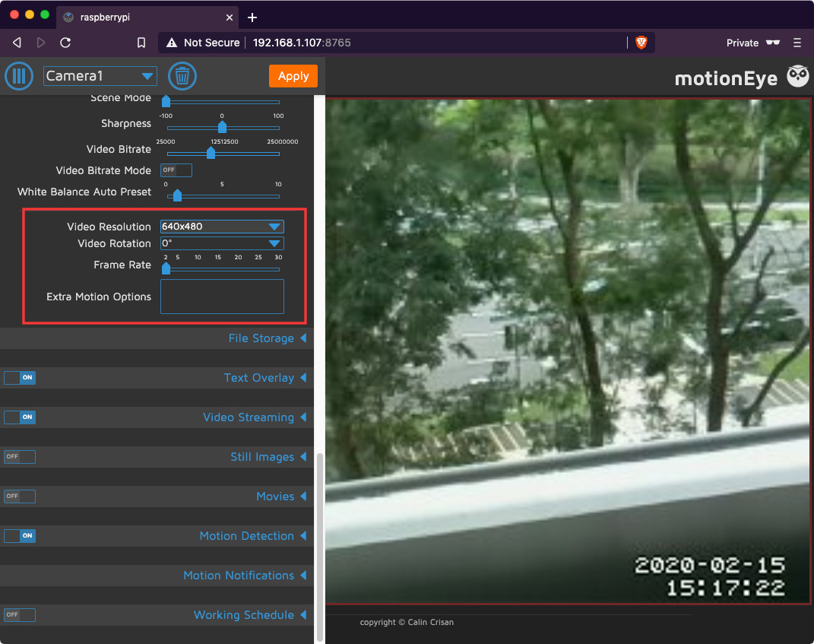Open the Video Rotation dropdown
The image size is (814, 644).
(x=222, y=243)
